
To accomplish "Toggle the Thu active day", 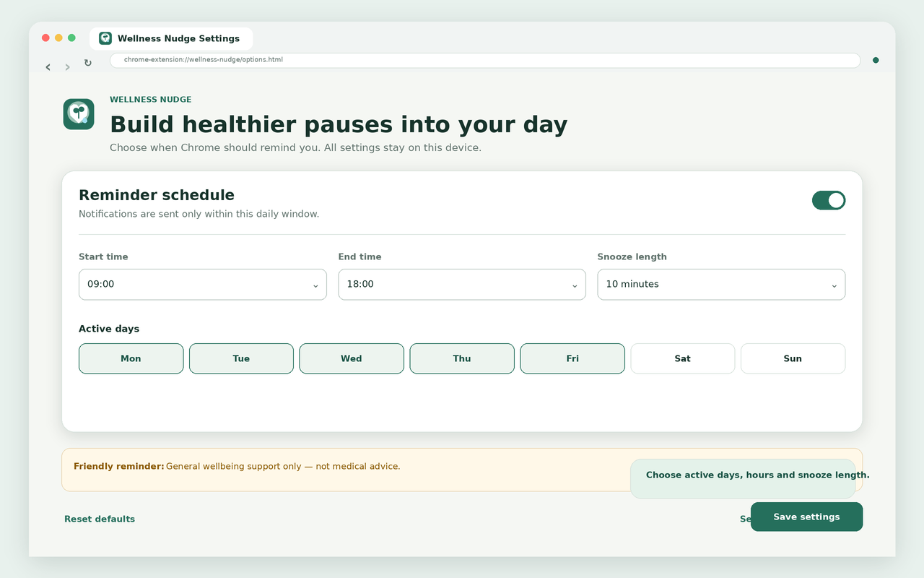I will [462, 358].
